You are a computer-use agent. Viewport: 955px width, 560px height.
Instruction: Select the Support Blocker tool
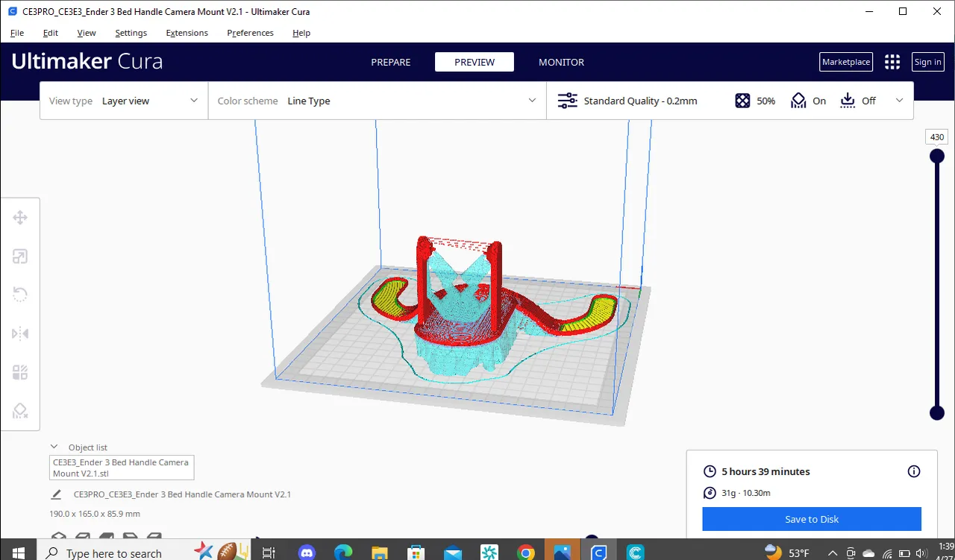(x=20, y=411)
